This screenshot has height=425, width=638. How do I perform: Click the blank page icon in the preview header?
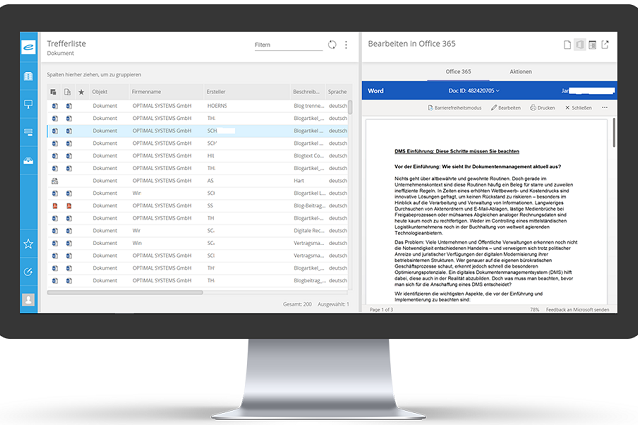[x=567, y=45]
